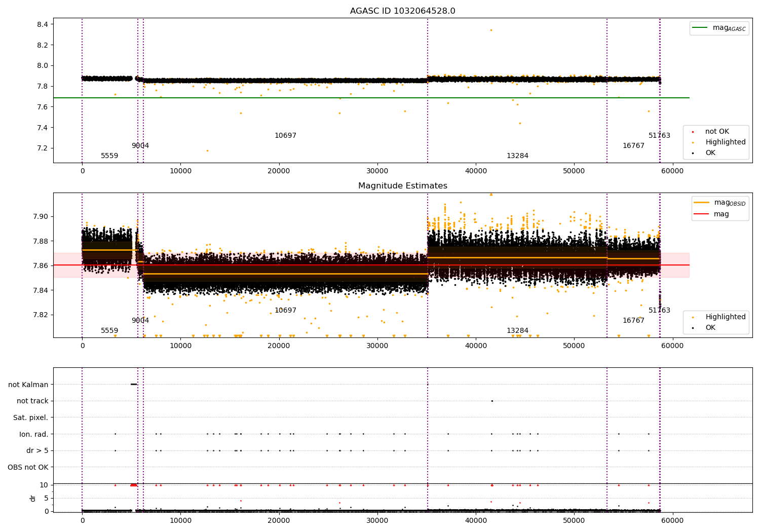
Task: Click the 7.6 y-axis tick label
Action: [x=43, y=107]
